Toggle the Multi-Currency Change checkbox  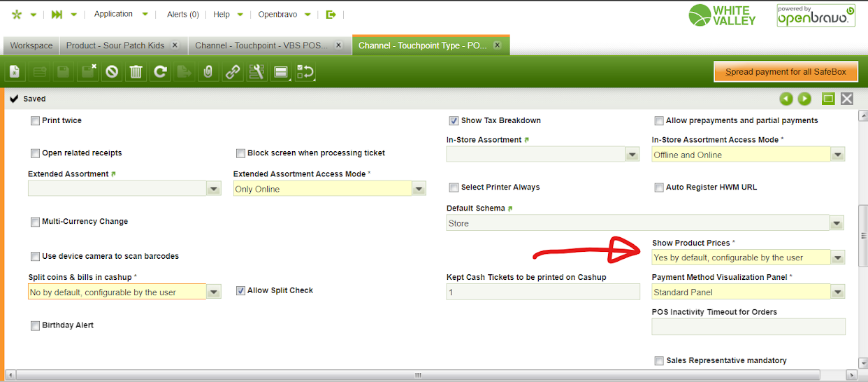pyautogui.click(x=35, y=222)
